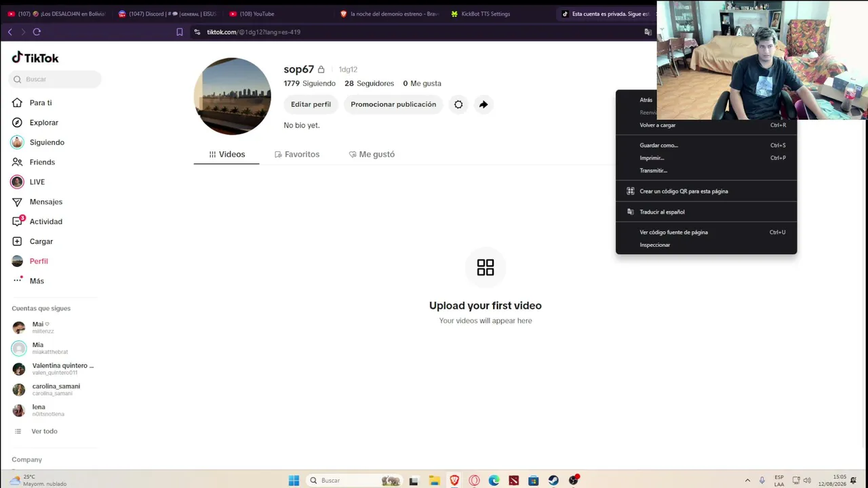Share profile with arrow icon
Image resolution: width=868 pixels, height=488 pixels.
(x=484, y=104)
